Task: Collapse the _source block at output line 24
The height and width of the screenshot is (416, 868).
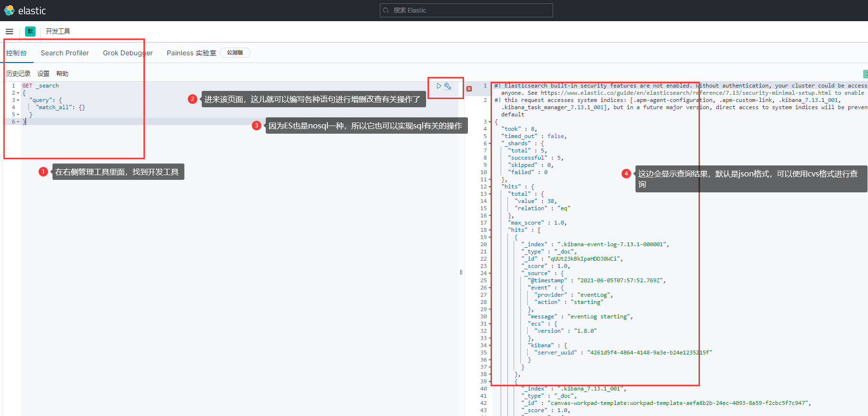Action: [490, 274]
